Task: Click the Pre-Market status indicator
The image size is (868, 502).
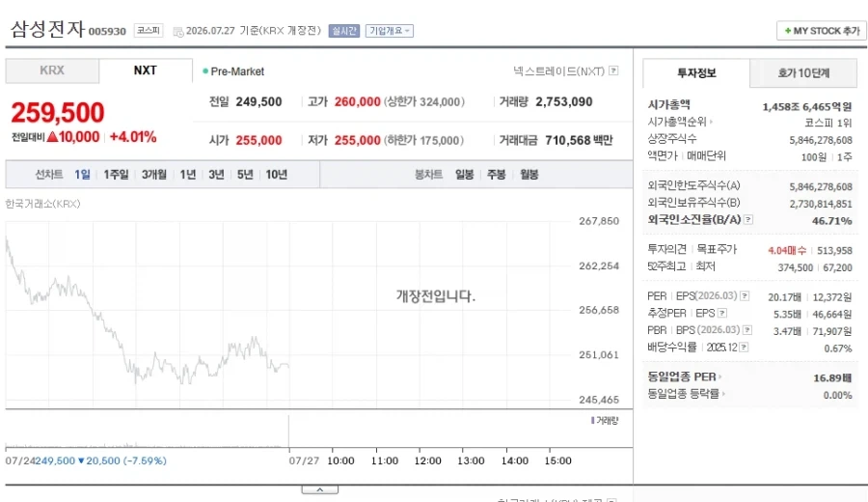Action: [233, 71]
